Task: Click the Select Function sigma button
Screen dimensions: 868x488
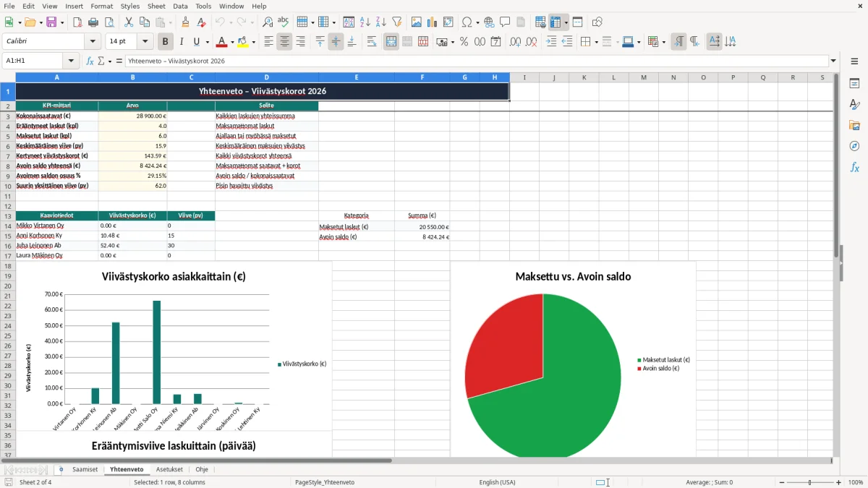Action: [101, 61]
